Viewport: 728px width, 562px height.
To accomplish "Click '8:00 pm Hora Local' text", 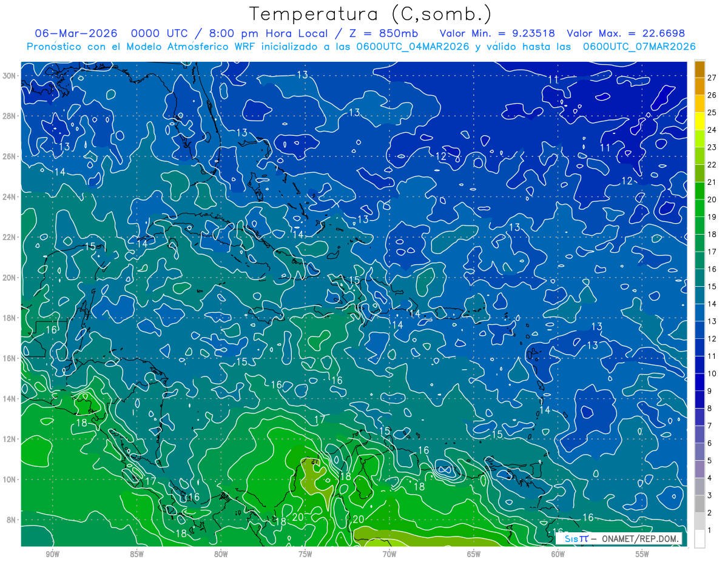I will click(x=269, y=33).
